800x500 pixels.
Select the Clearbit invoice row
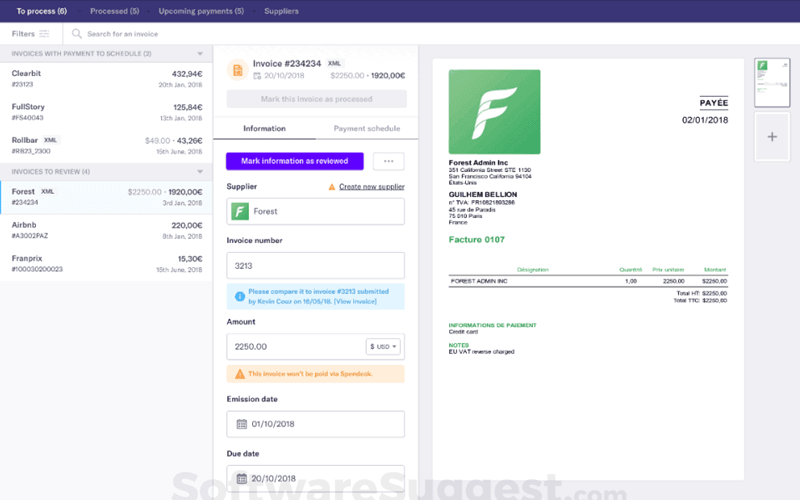tap(107, 79)
